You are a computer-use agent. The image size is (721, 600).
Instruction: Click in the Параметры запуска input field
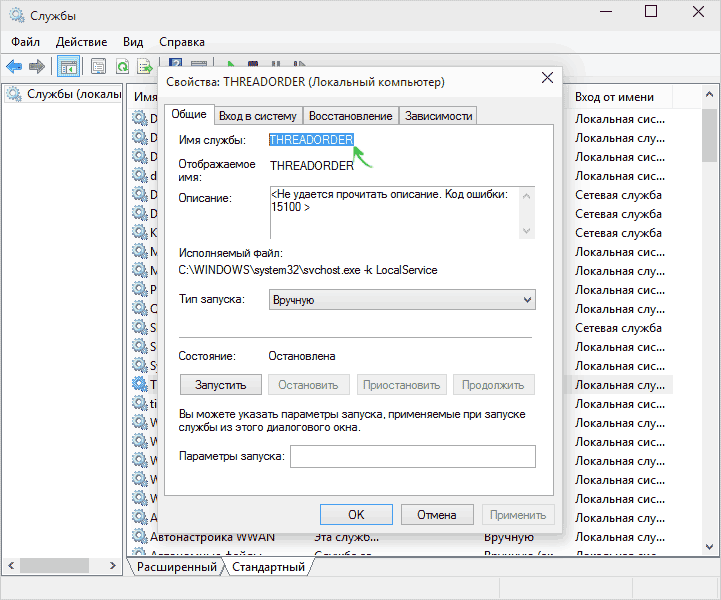pos(412,456)
